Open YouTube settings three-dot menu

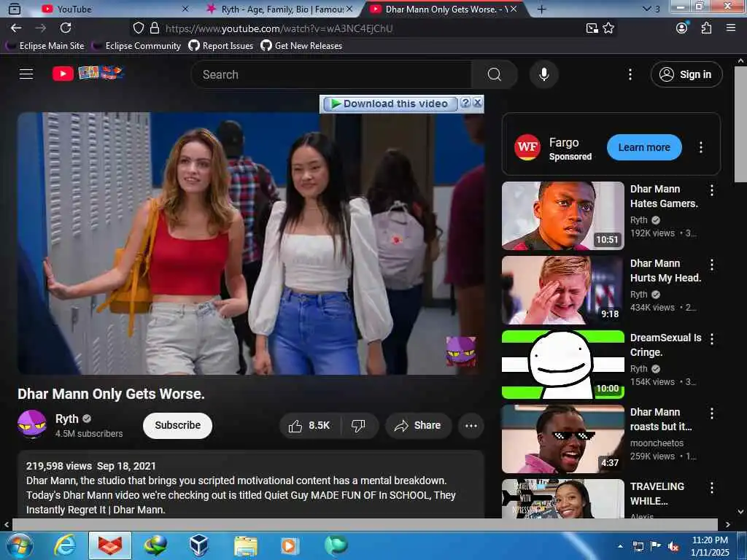(x=630, y=74)
